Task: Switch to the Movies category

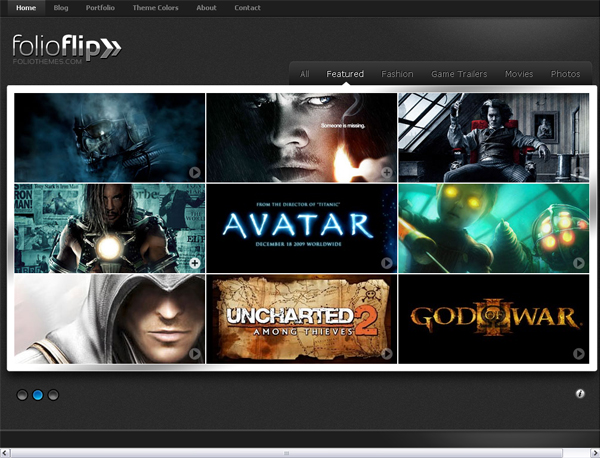Action: 519,74
